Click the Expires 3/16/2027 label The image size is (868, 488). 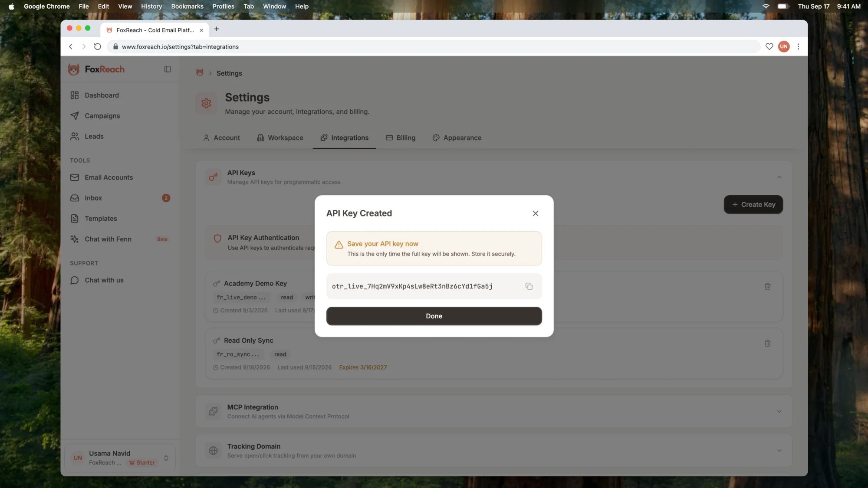point(363,367)
